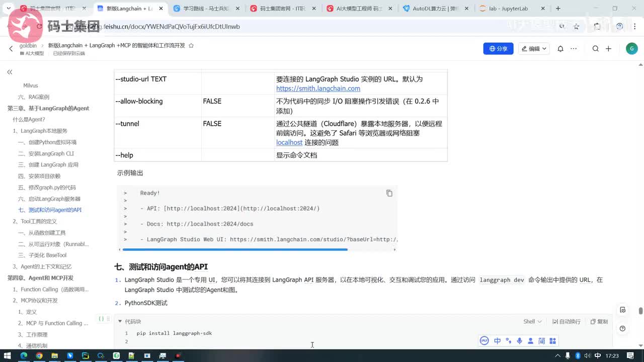Go to outline item Milvus
Screen dimensions: 644x362
click(x=31, y=85)
